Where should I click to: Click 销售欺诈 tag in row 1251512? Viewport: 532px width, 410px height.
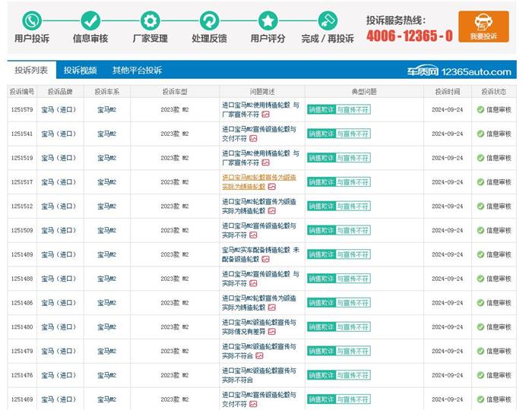coord(321,206)
